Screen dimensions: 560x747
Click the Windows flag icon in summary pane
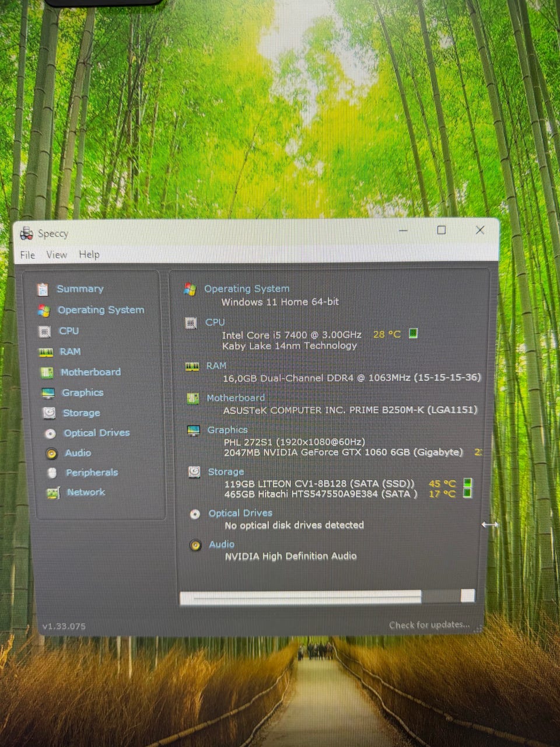(x=190, y=289)
